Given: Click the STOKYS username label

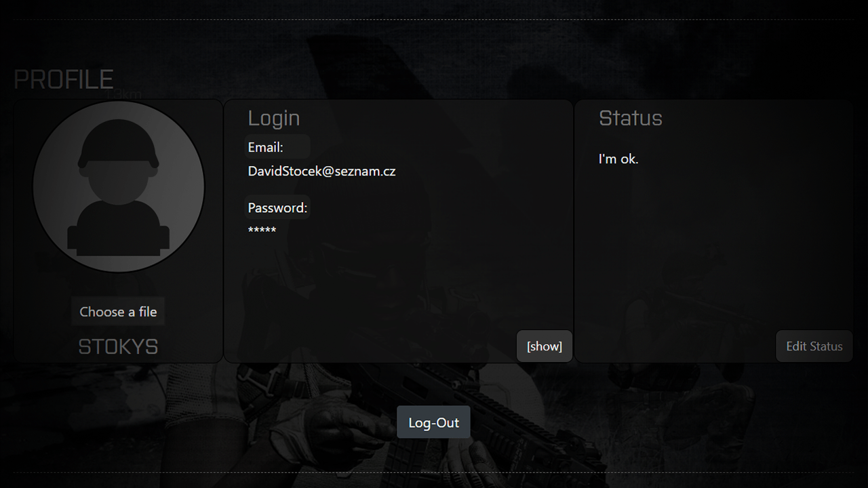Looking at the screenshot, I should click(x=118, y=346).
